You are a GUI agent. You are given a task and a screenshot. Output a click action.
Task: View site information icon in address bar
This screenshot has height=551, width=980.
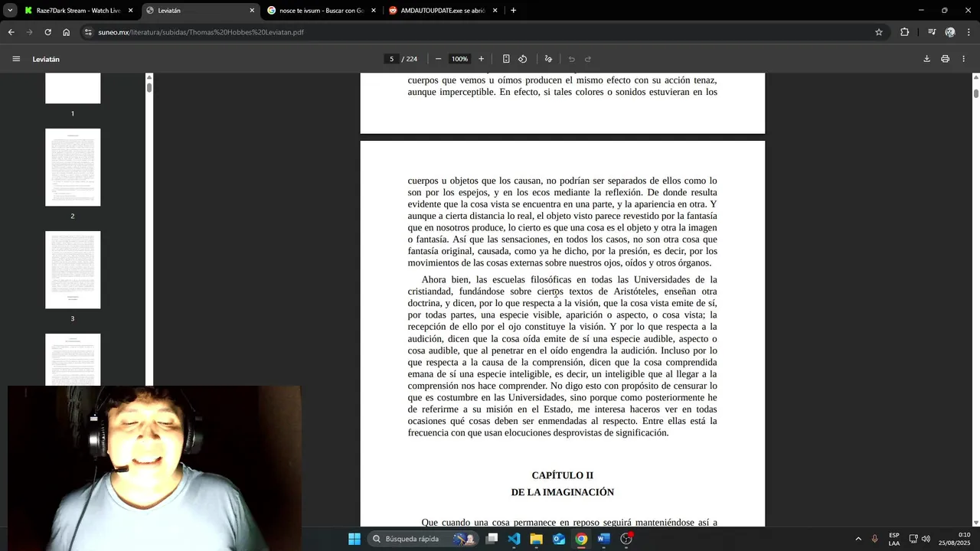(x=89, y=32)
